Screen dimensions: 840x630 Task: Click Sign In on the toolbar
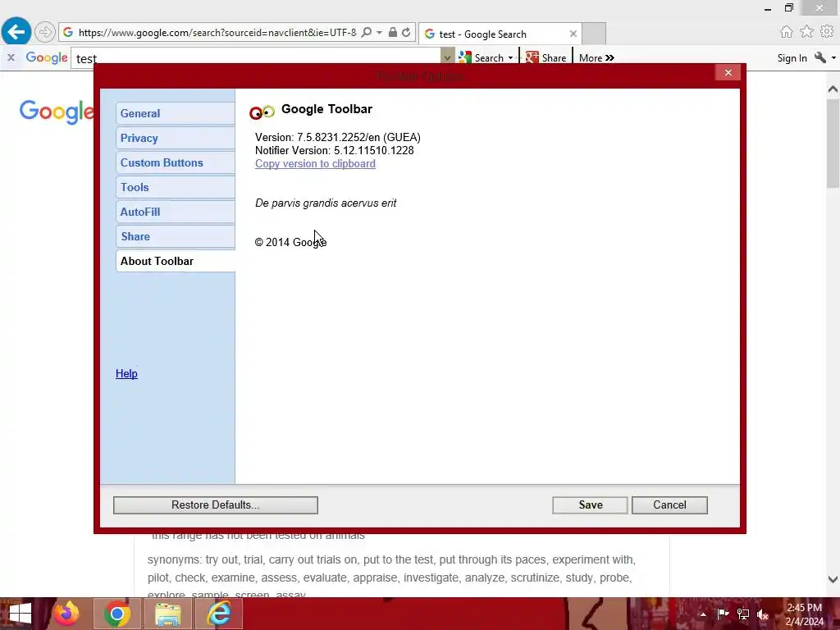[x=792, y=58]
